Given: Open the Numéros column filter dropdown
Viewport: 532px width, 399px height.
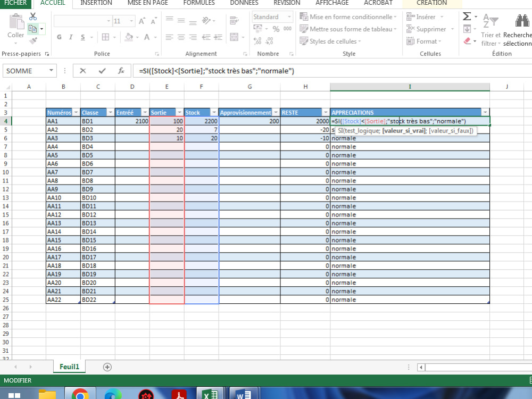Looking at the screenshot, I should pyautogui.click(x=76, y=112).
